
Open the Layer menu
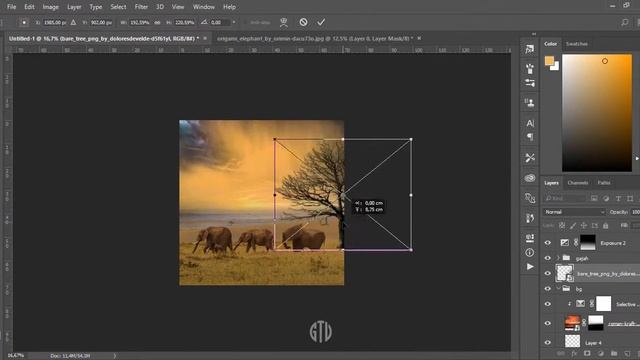[x=74, y=7]
